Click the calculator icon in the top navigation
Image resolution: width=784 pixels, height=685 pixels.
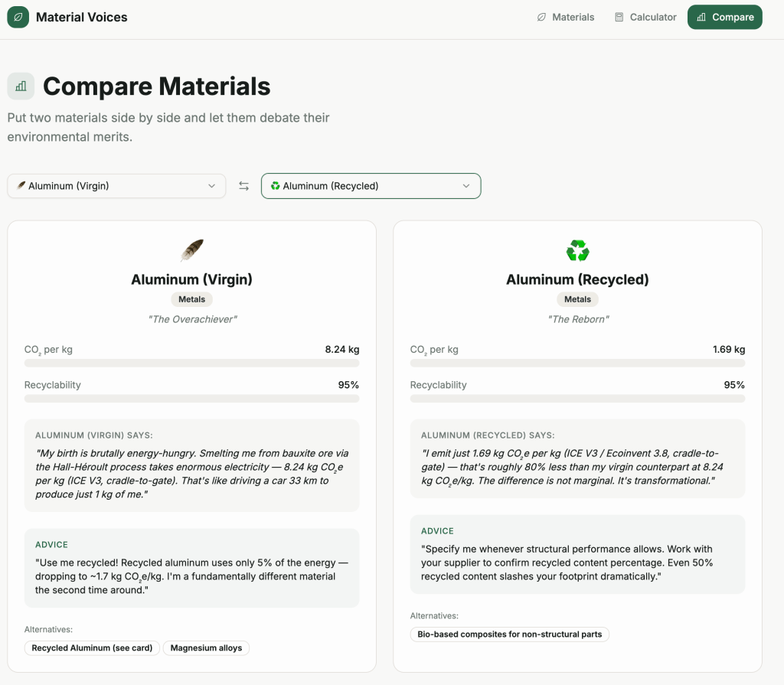coord(619,17)
